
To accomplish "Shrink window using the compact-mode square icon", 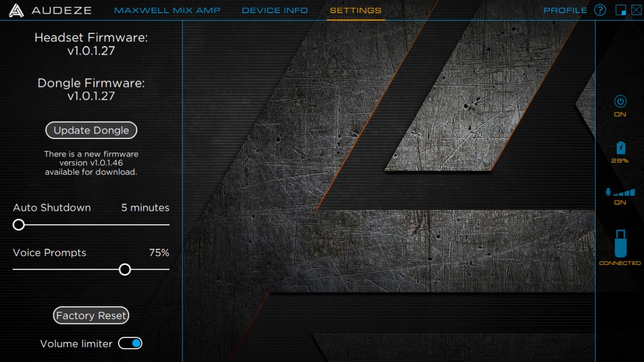I will click(620, 10).
